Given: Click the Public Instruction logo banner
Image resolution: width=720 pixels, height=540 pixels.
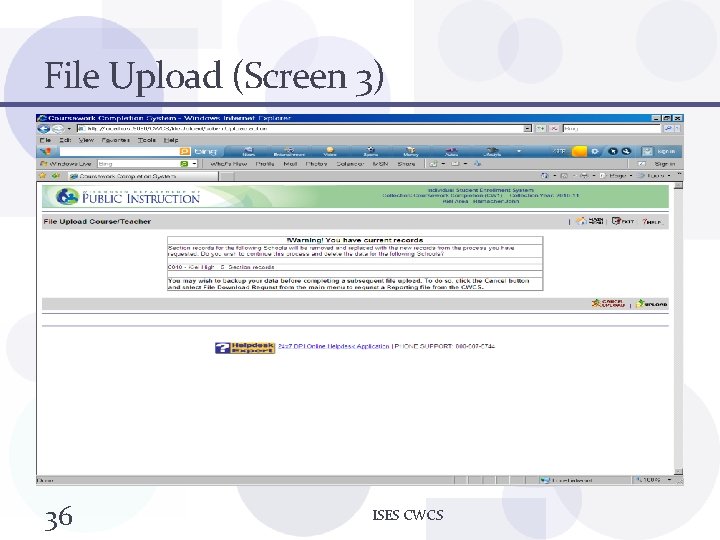Looking at the screenshot, I should point(129,197).
